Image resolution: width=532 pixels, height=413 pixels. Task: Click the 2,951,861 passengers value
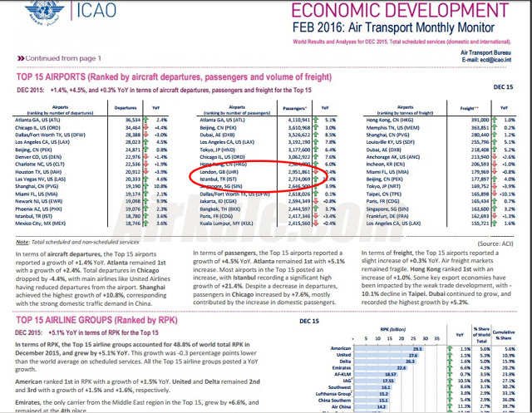299,172
